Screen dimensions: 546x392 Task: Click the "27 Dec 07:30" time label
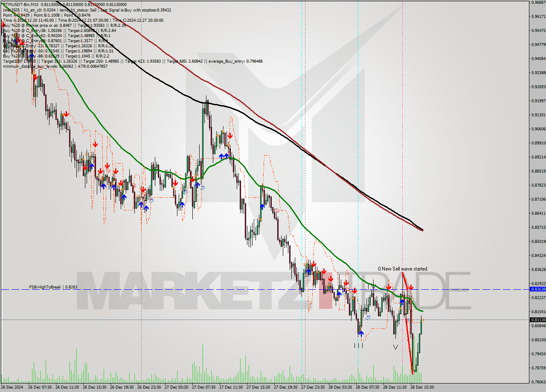pos(204,387)
